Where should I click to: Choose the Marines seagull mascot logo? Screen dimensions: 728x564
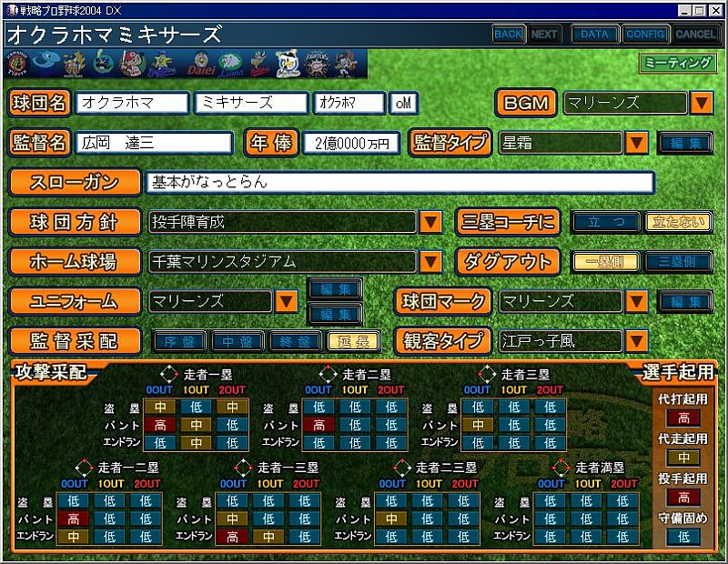pyautogui.click(x=288, y=64)
